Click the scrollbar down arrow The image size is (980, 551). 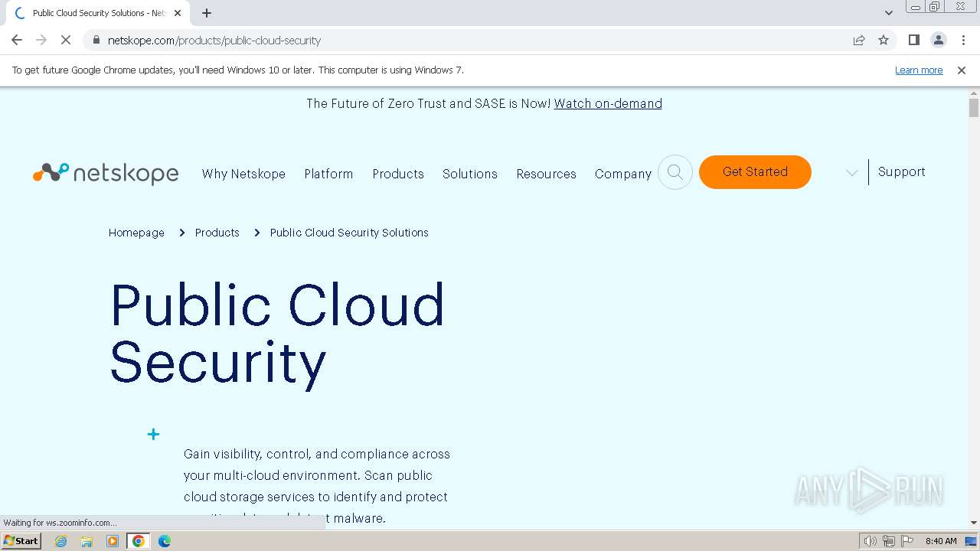click(x=974, y=523)
